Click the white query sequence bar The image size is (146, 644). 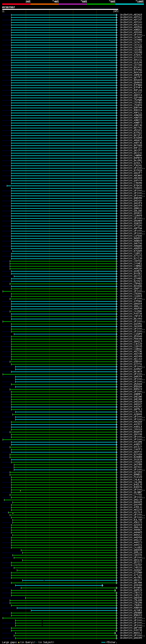pyautogui.click(x=60, y=10)
